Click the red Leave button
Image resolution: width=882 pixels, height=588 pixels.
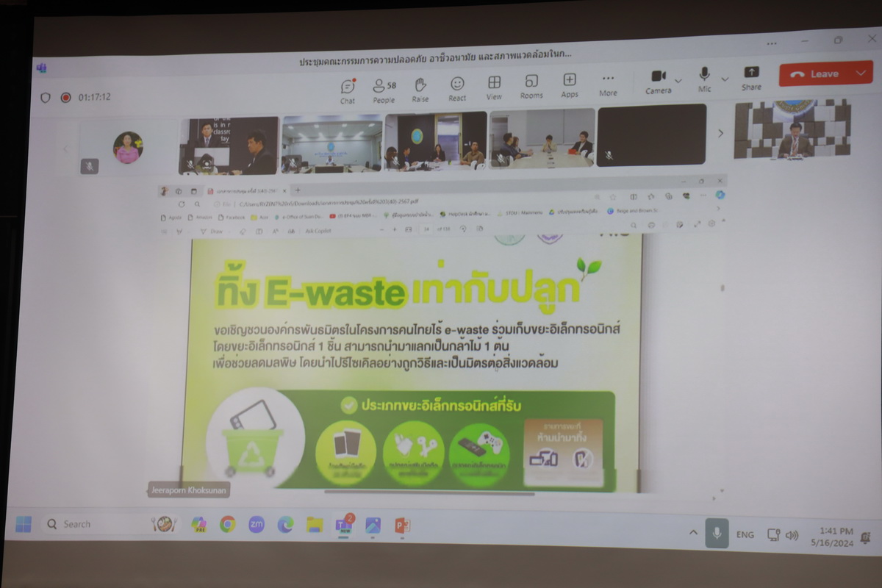click(x=816, y=73)
